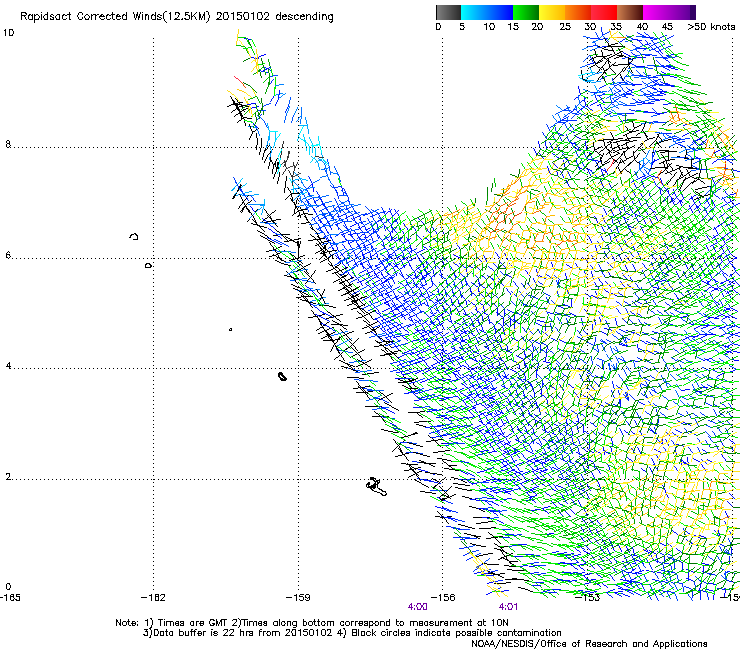Screen dimensions: 740x650
Task: Click the '8' latitude axis label
Action: click(x=8, y=144)
